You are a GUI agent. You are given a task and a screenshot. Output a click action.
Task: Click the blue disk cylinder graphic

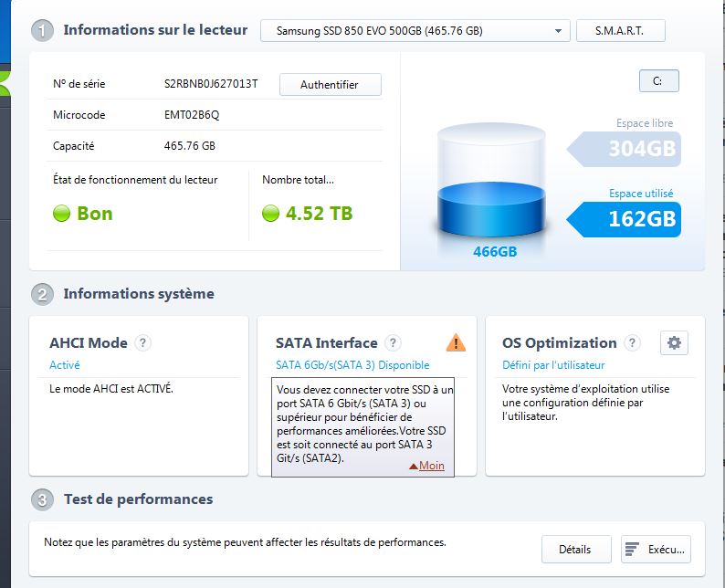491,181
